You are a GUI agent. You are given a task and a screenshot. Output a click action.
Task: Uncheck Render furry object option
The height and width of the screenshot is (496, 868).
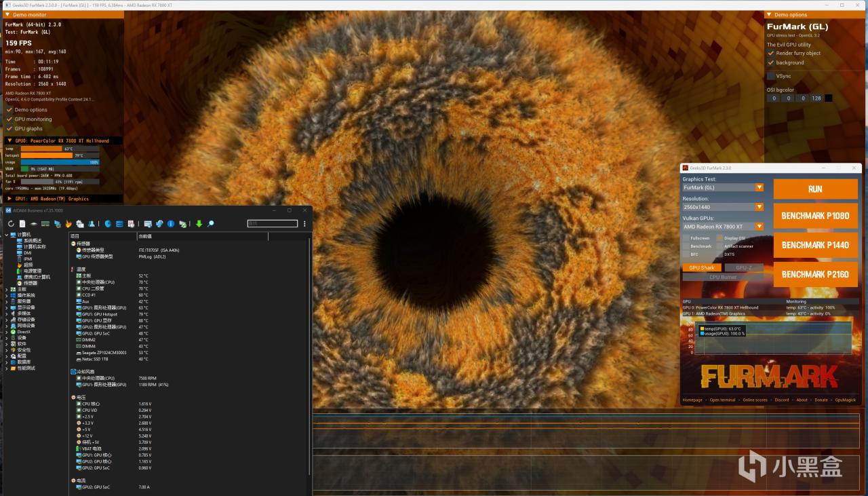[x=770, y=53]
